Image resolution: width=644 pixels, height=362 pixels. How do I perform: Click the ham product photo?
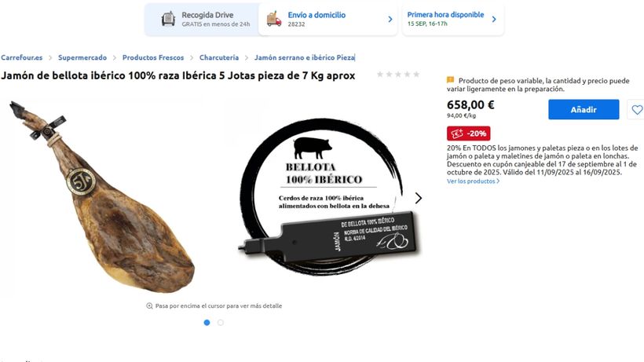tap(103, 197)
